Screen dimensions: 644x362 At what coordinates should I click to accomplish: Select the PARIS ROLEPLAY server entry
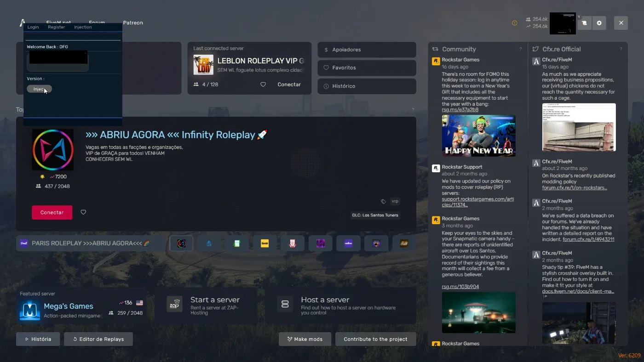click(91, 243)
